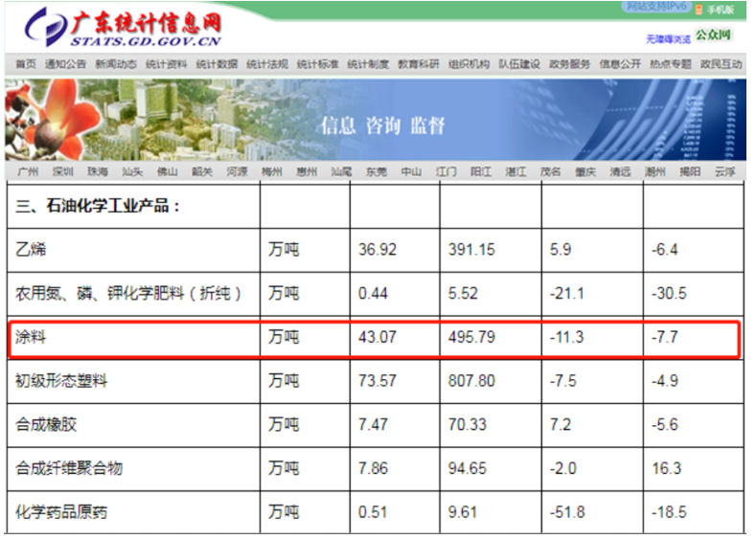Viewport: 756px width, 539px height.
Task: Click the 16.3 value for 合成纤维聚合物
Action: (666, 468)
